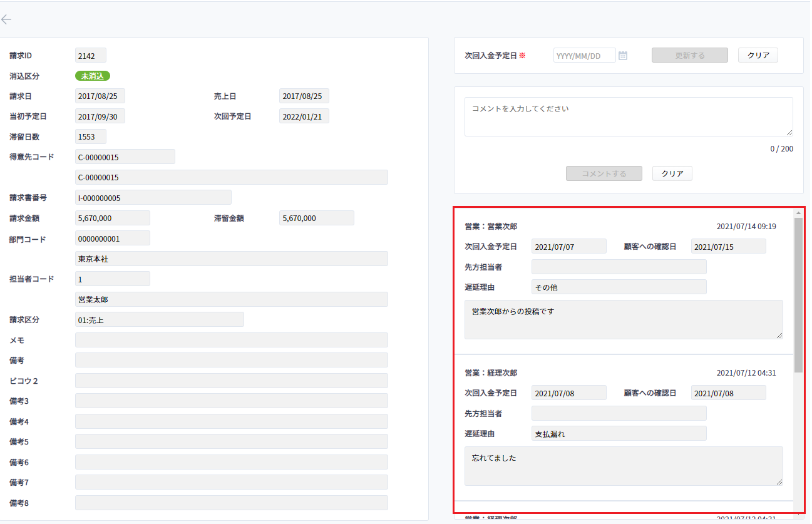Click the 東京本社 department name field

tap(232, 259)
